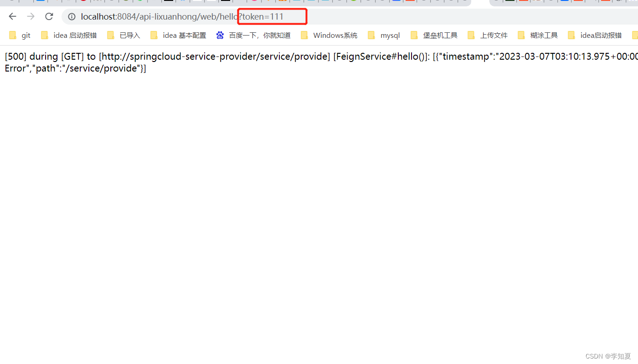Screen dimensions: 638x364
Task: Open the 堡垒机工具 bookmarks folder
Action: point(440,35)
